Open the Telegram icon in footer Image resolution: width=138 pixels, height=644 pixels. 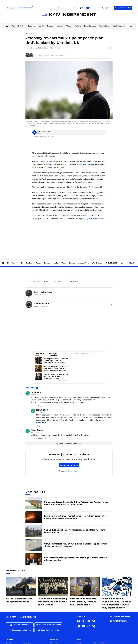(x=88, y=621)
